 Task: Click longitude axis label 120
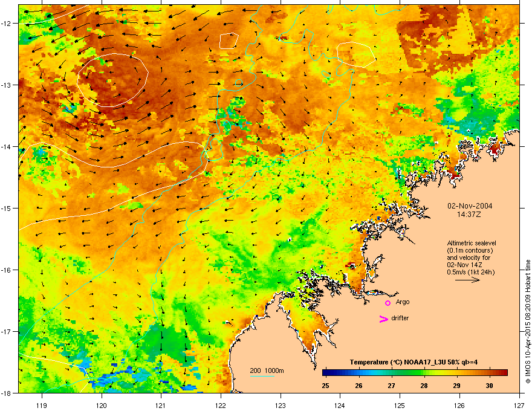point(102,405)
